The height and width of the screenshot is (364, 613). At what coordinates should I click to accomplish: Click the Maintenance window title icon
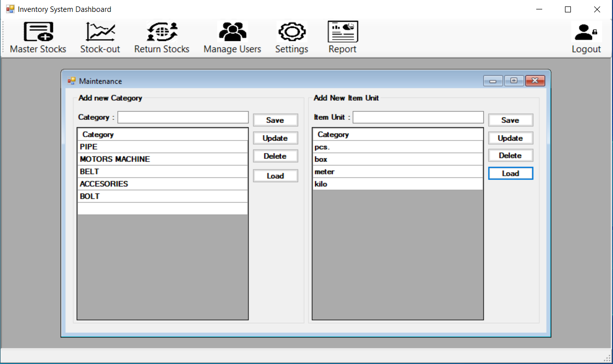tap(72, 81)
